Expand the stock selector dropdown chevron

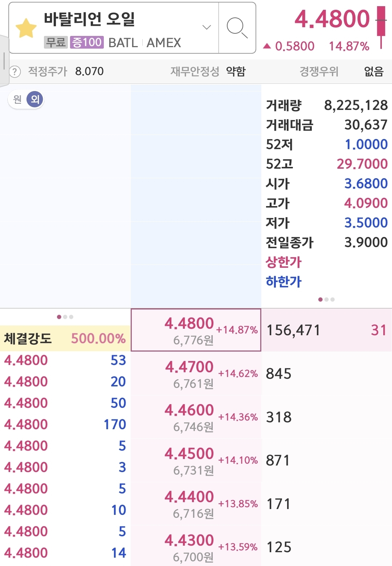207,28
